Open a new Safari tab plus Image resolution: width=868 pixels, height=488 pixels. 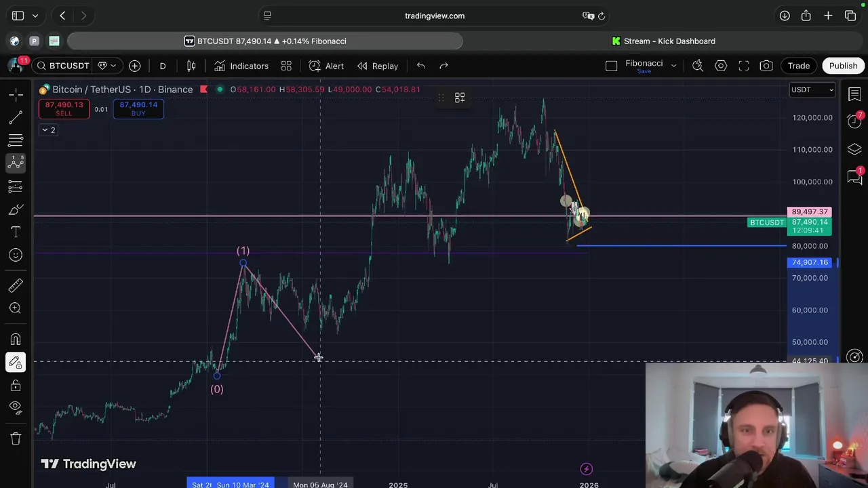point(828,16)
